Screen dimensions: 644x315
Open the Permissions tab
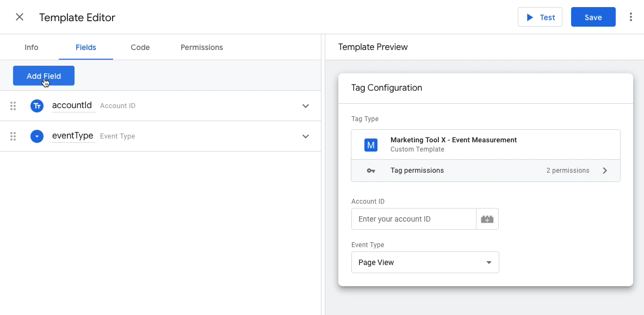[x=201, y=47]
